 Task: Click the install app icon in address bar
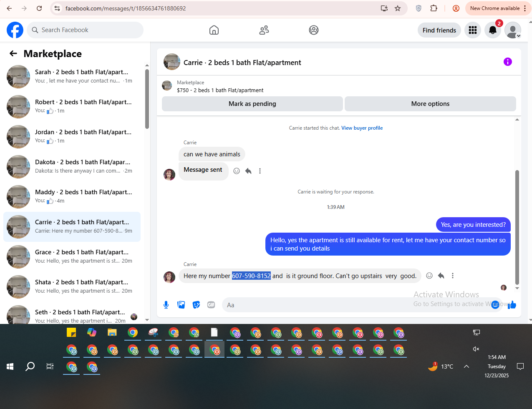(384, 8)
